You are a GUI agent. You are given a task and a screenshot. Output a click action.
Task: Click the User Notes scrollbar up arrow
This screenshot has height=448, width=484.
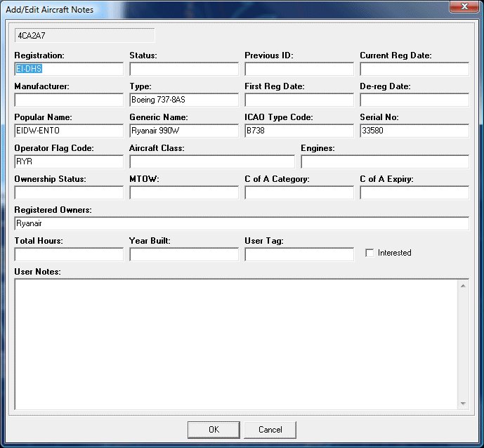[x=463, y=284]
